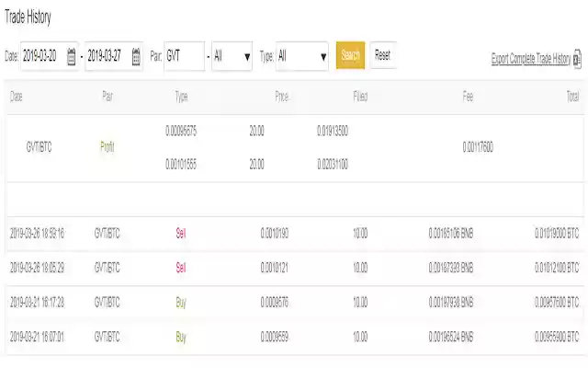
Task: Select price 0.0009559
Action: coord(275,337)
